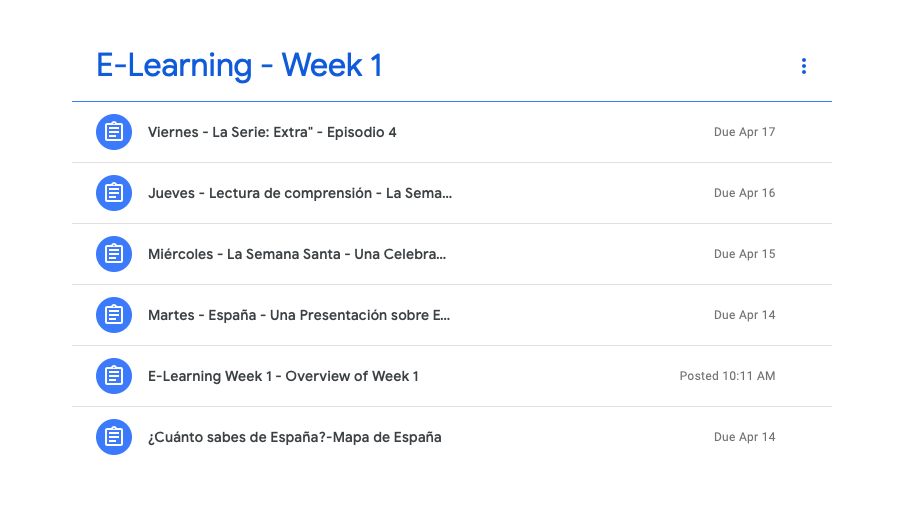Click assignment icon beside Martes España Presentación
This screenshot has height=506, width=914.
coord(114,315)
